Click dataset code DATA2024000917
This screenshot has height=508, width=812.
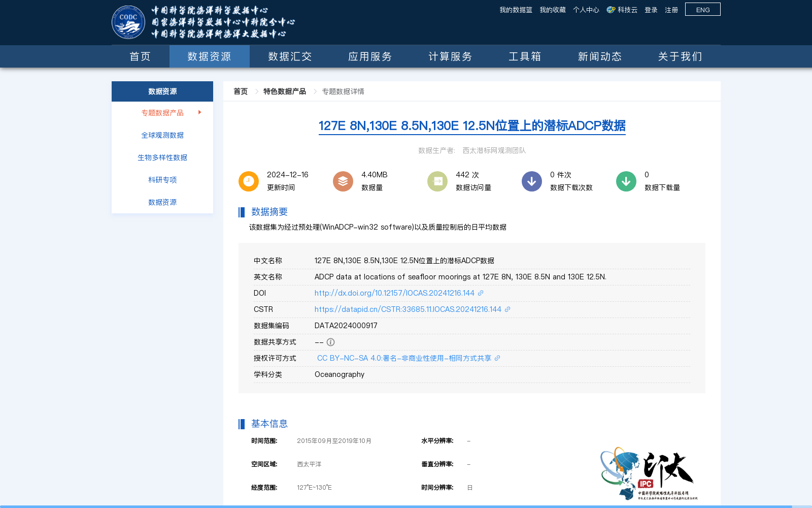(x=346, y=326)
